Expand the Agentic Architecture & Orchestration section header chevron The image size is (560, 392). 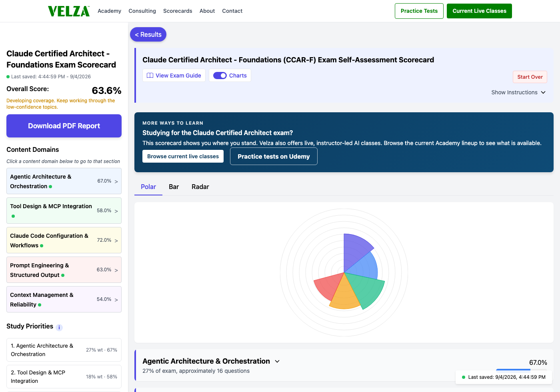click(x=277, y=361)
